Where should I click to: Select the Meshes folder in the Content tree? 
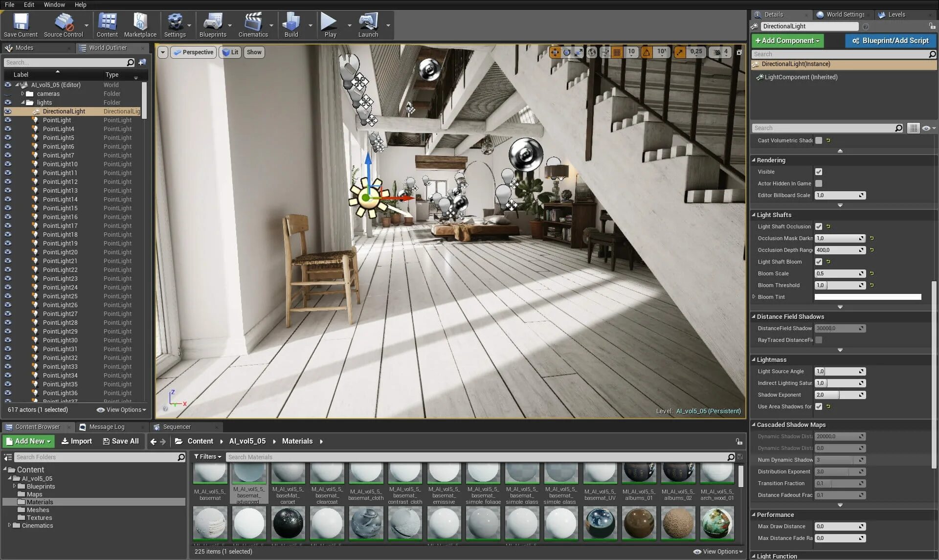point(38,510)
